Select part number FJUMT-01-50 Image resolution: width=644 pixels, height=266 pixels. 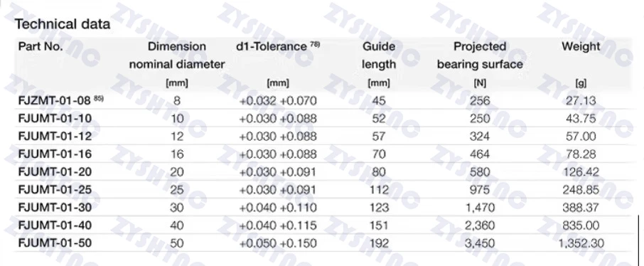[55, 243]
